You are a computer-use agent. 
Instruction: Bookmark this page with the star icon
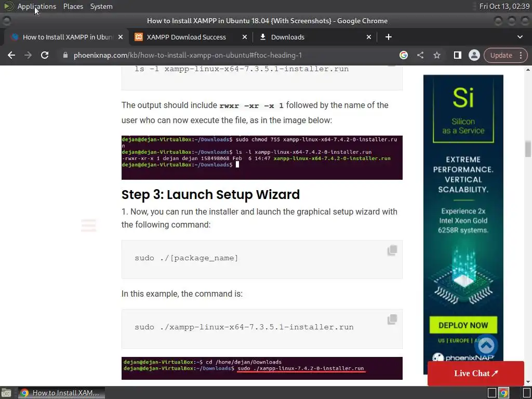point(437,55)
